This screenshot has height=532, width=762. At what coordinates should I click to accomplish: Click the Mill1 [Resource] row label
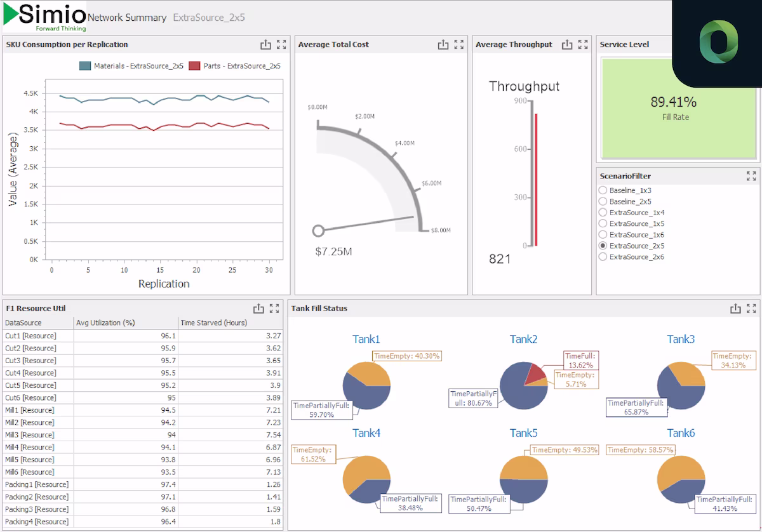30,410
